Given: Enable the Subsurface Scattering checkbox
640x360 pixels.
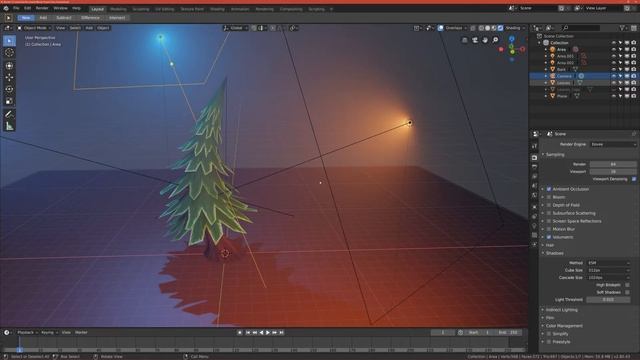Looking at the screenshot, I should point(549,213).
